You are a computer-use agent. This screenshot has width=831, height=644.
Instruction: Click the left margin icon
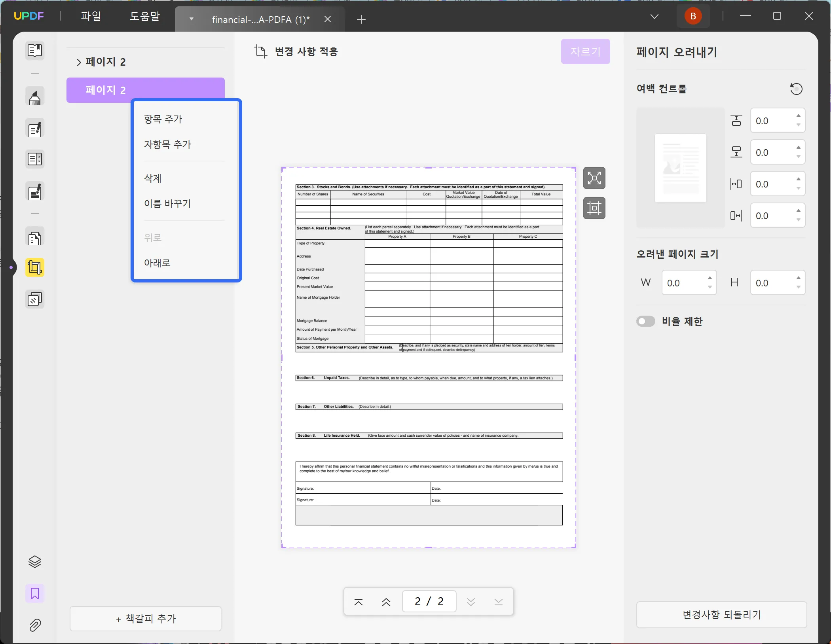pyautogui.click(x=736, y=184)
